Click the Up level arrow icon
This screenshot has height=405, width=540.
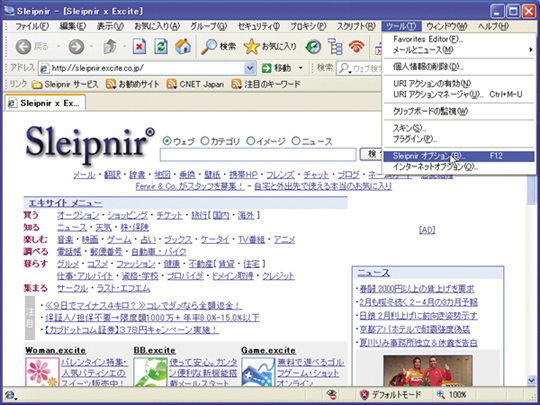click(x=110, y=46)
